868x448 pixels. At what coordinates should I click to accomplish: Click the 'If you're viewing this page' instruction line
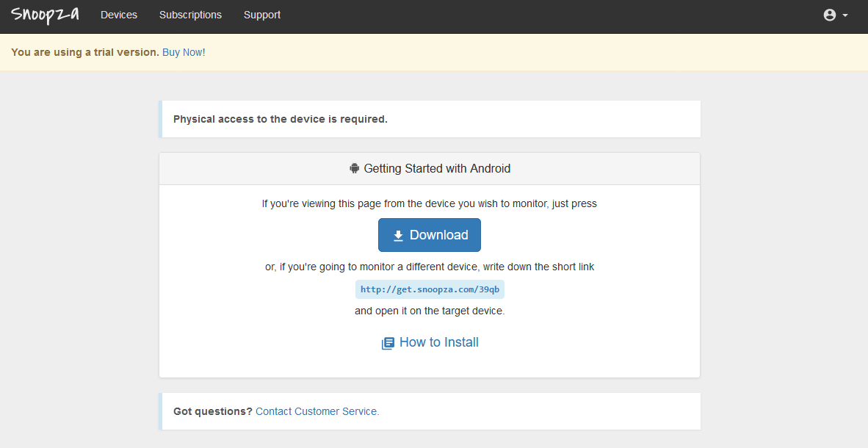(x=430, y=203)
